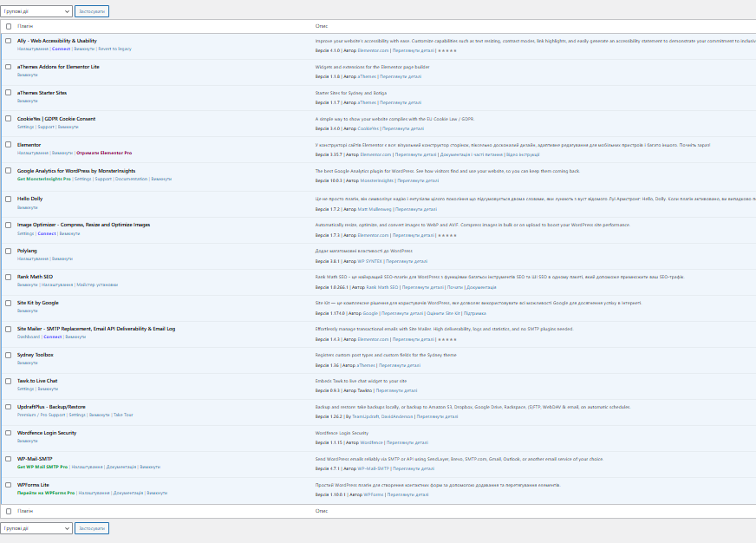Select the WPForms Lite plugin checkbox
This screenshot has width=756, height=543.
pos(8,485)
